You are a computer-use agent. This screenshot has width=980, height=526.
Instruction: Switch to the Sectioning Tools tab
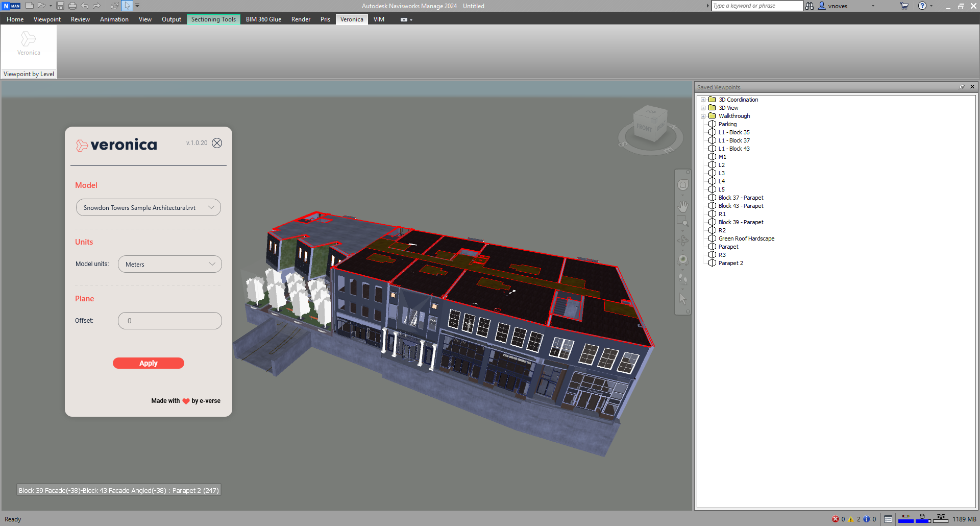pos(213,19)
